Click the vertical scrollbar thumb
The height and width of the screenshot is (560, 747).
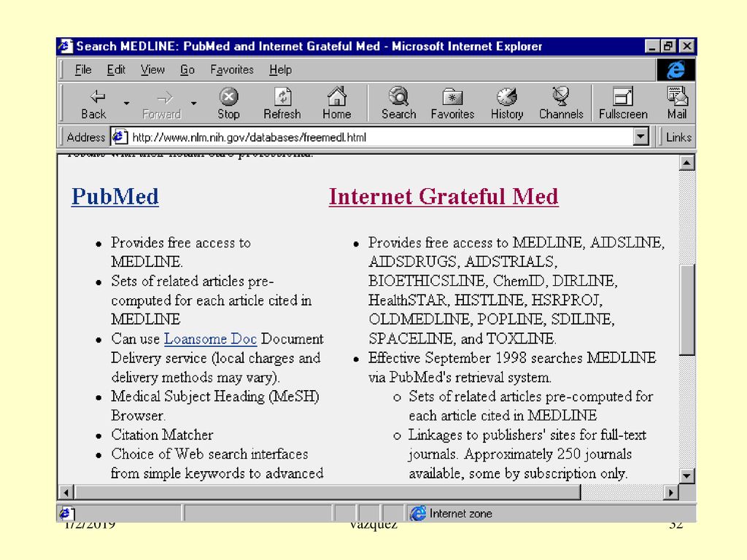686,309
